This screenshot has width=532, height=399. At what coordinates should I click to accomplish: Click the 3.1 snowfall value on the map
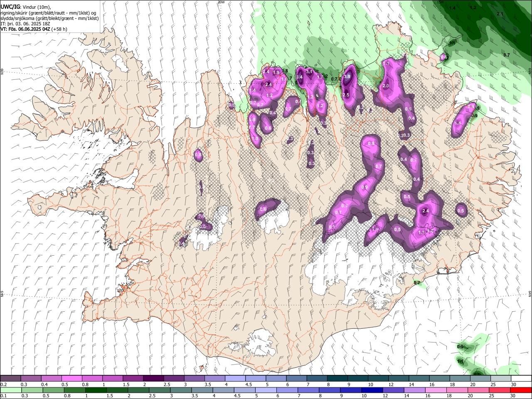[x=309, y=71]
